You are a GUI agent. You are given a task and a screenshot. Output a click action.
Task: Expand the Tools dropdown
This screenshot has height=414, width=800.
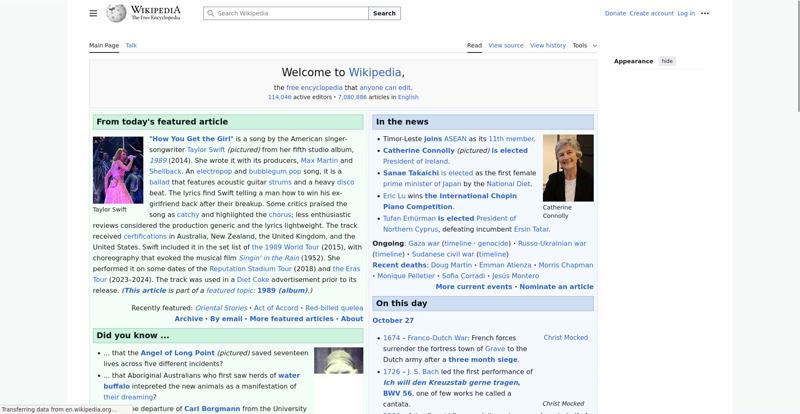584,45
